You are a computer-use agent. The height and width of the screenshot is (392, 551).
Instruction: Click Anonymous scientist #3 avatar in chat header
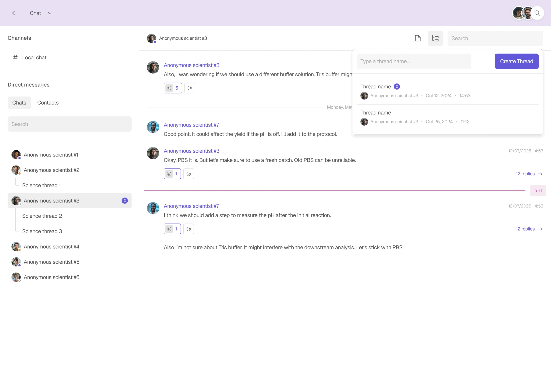pos(152,38)
